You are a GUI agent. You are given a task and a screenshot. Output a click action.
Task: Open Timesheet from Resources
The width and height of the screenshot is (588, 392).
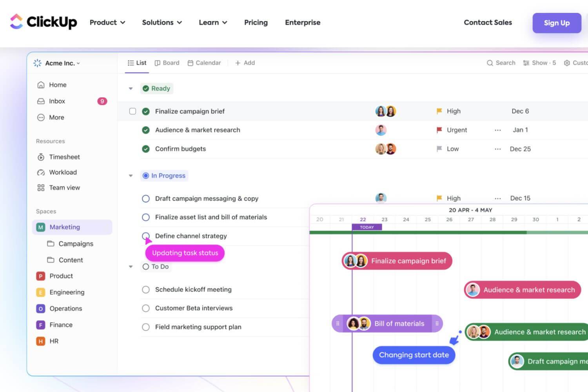click(58, 157)
